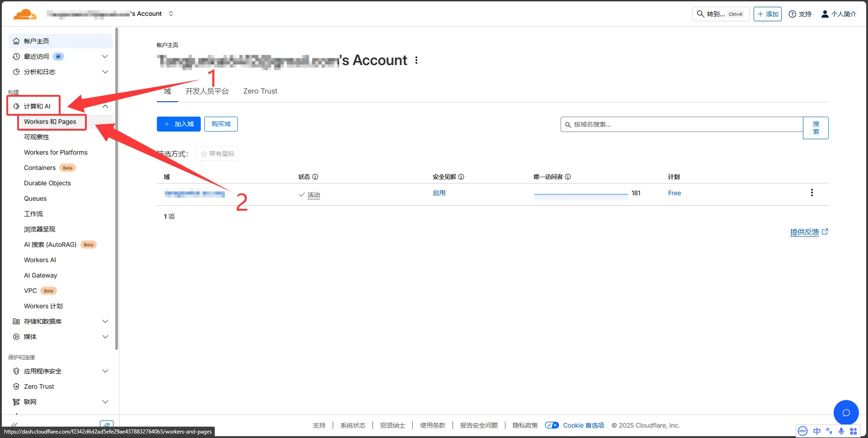Collapse the sidebar with double-arrow icon
Viewport: 868px width, 438px height.
pos(14,425)
